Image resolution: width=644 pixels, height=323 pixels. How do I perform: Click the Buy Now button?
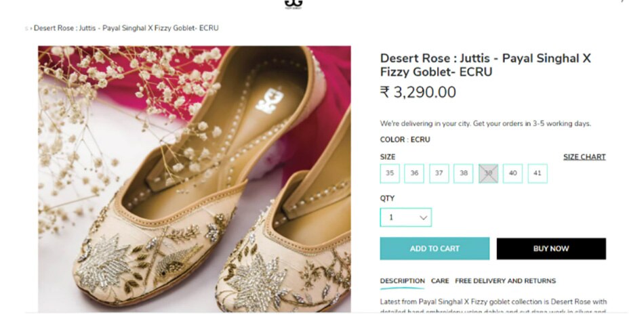tap(550, 249)
